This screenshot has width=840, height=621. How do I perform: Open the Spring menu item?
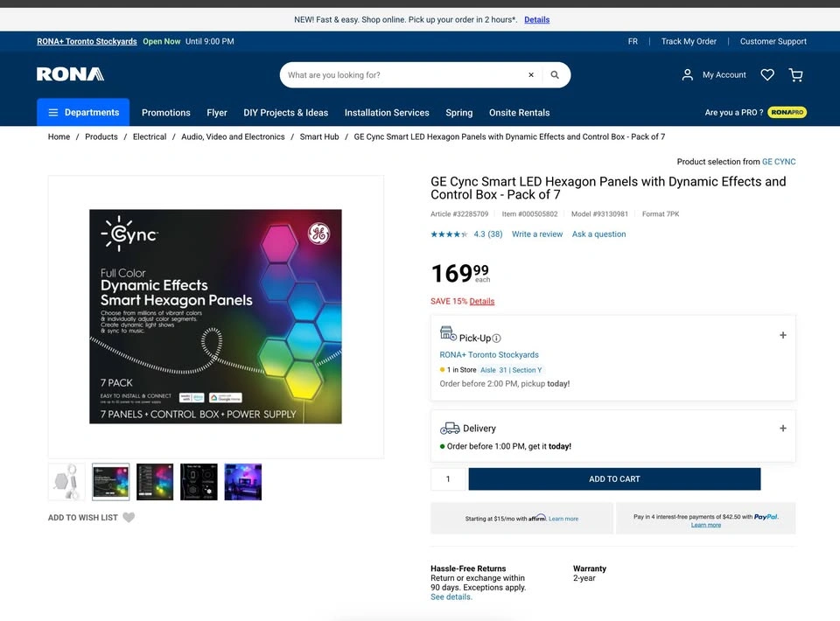459,113
